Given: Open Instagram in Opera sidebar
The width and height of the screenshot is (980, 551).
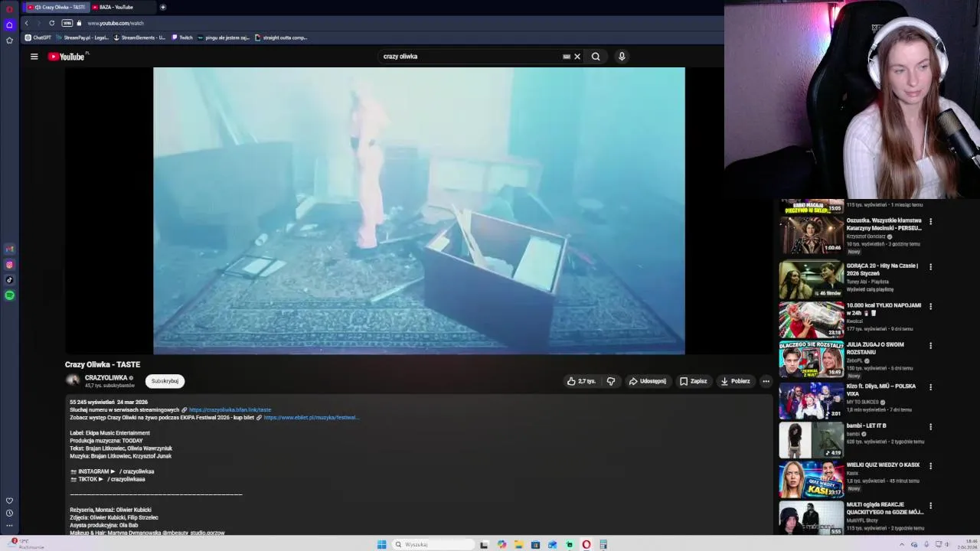Looking at the screenshot, I should [x=9, y=265].
